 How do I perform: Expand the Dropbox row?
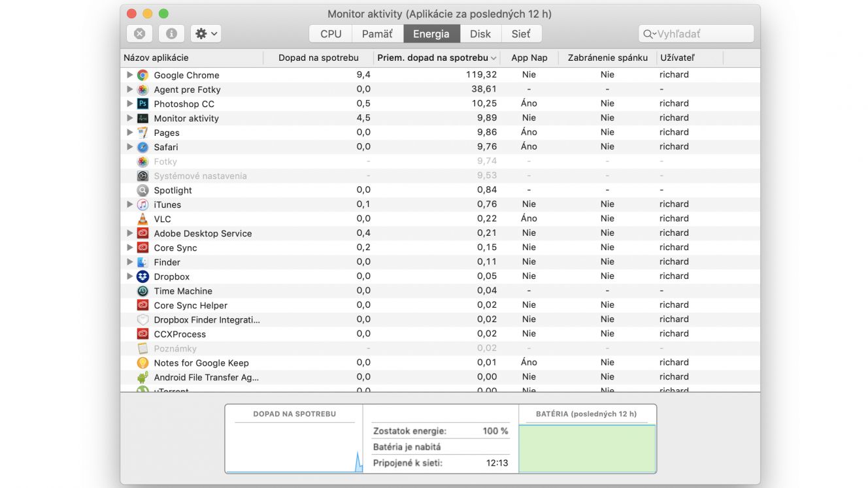[129, 276]
